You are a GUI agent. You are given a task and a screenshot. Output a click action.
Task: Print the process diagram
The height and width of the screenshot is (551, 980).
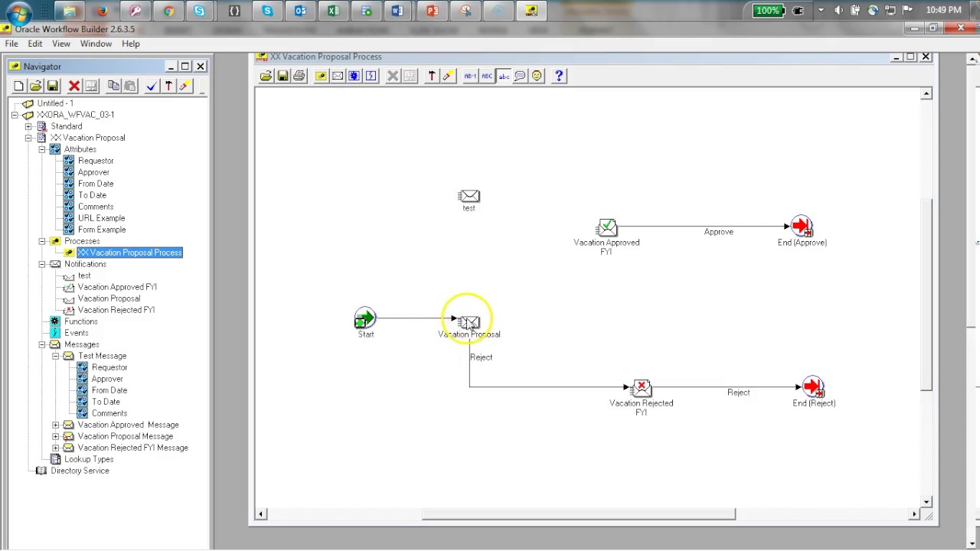tap(299, 76)
